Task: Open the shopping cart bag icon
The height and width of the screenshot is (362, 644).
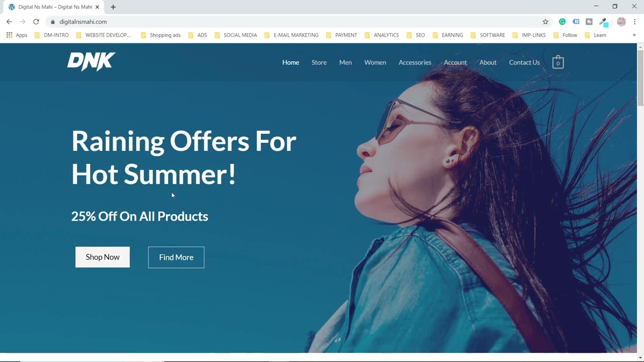Action: pyautogui.click(x=557, y=62)
